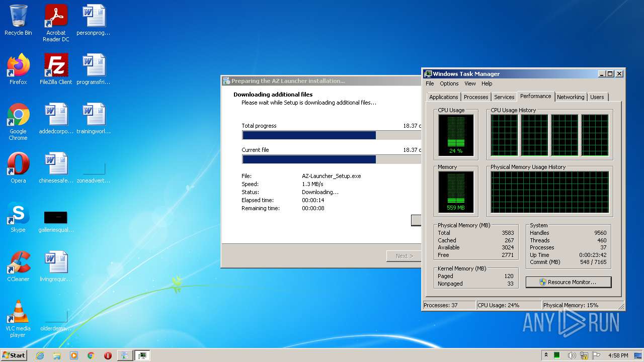Switch to the Networking tab

point(571,97)
